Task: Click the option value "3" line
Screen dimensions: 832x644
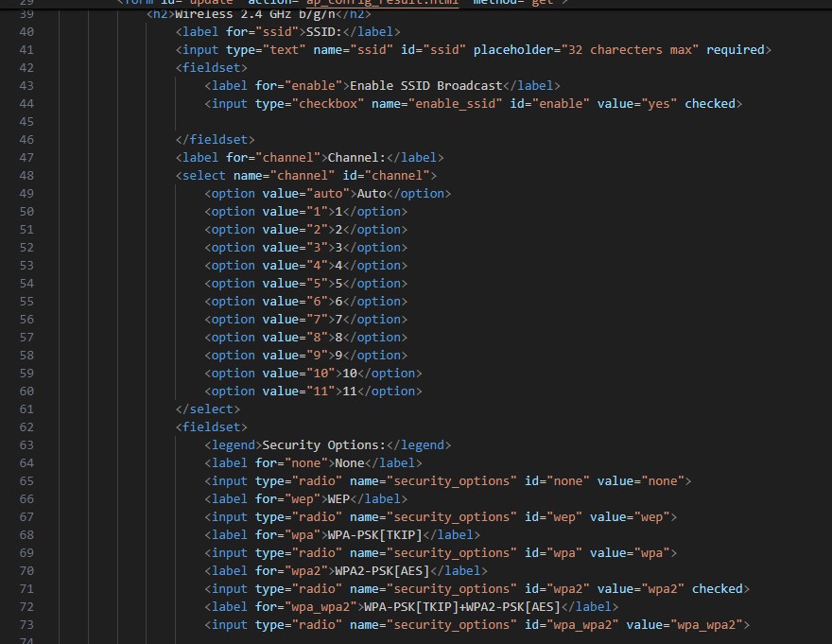Action: pos(305,248)
